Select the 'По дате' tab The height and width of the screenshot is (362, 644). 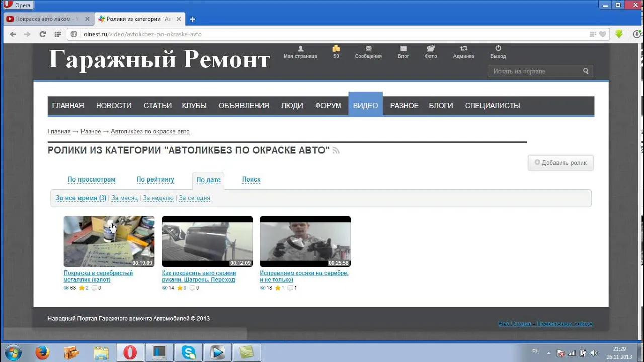coord(208,180)
